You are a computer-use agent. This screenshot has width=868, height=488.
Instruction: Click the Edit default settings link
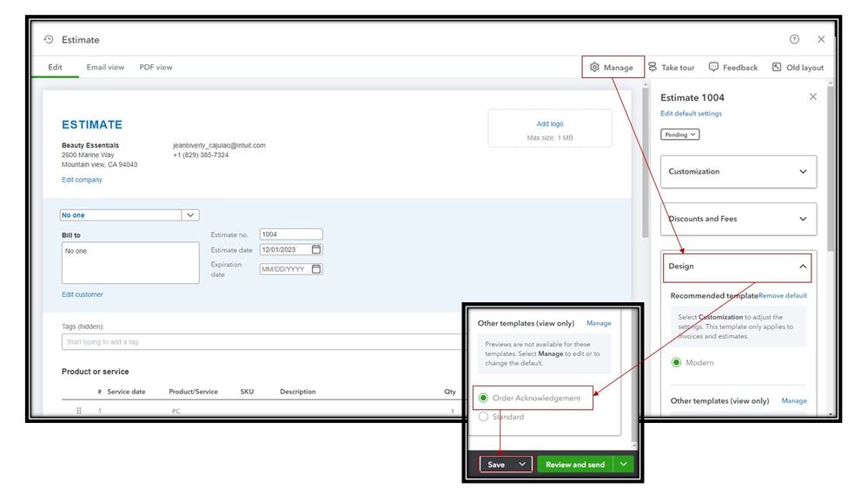(x=691, y=114)
